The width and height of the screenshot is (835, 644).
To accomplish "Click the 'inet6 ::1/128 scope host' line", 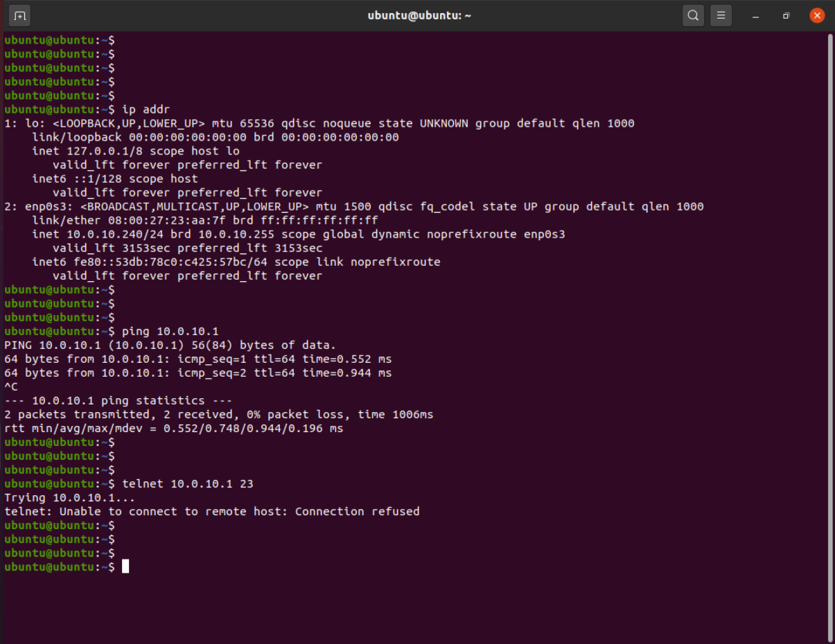I will tap(115, 179).
